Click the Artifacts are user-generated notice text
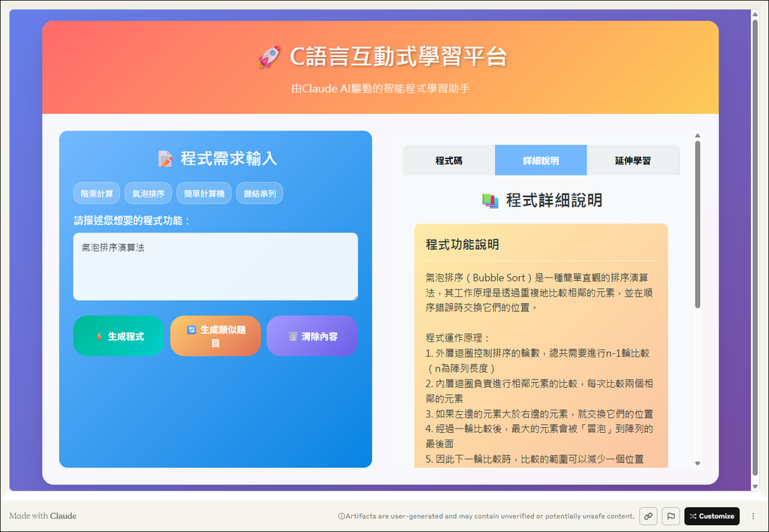Image resolution: width=769 pixels, height=532 pixels. pyautogui.click(x=490, y=515)
